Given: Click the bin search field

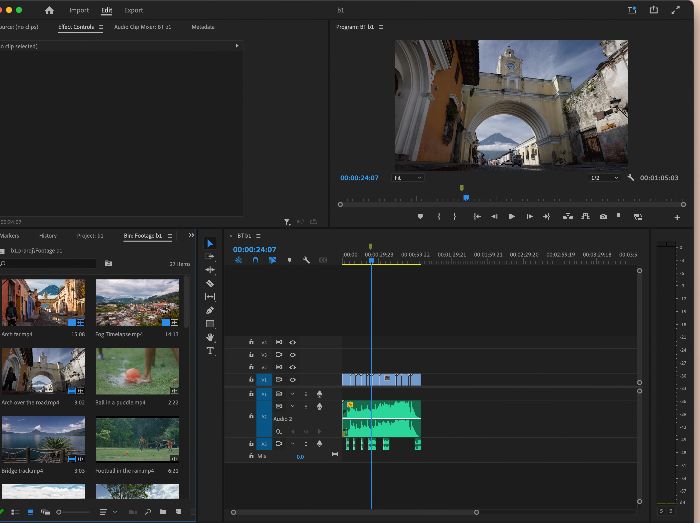Looking at the screenshot, I should pos(48,264).
